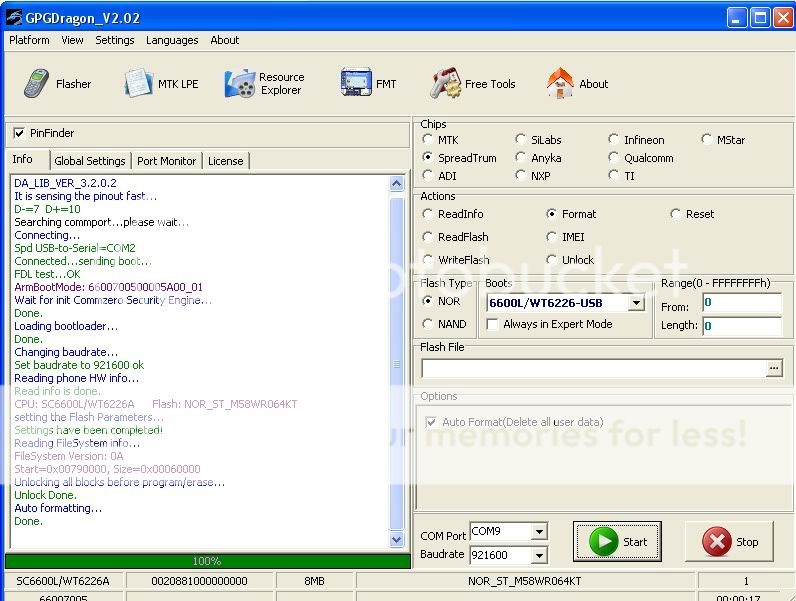Image resolution: width=796 pixels, height=601 pixels.
Task: Choose Qualcomm chip option
Action: click(614, 157)
